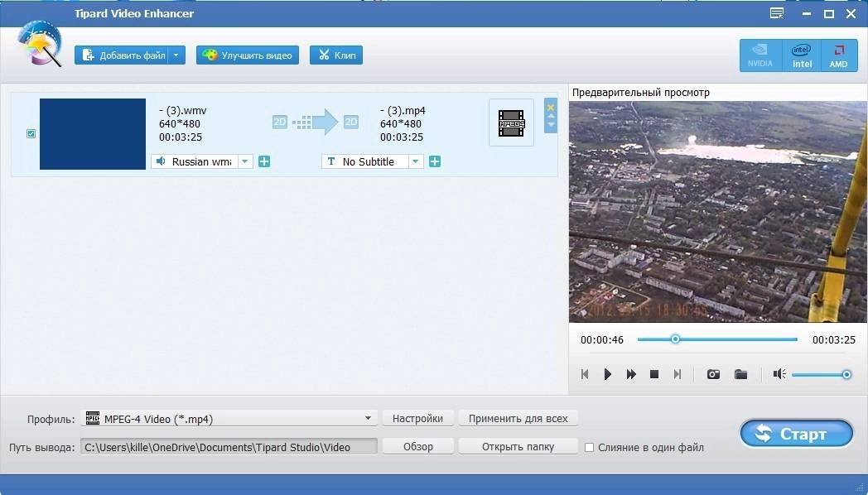This screenshot has width=868, height=495.
Task: Minimize the Tipard Video Enhancer window
Action: 807,14
